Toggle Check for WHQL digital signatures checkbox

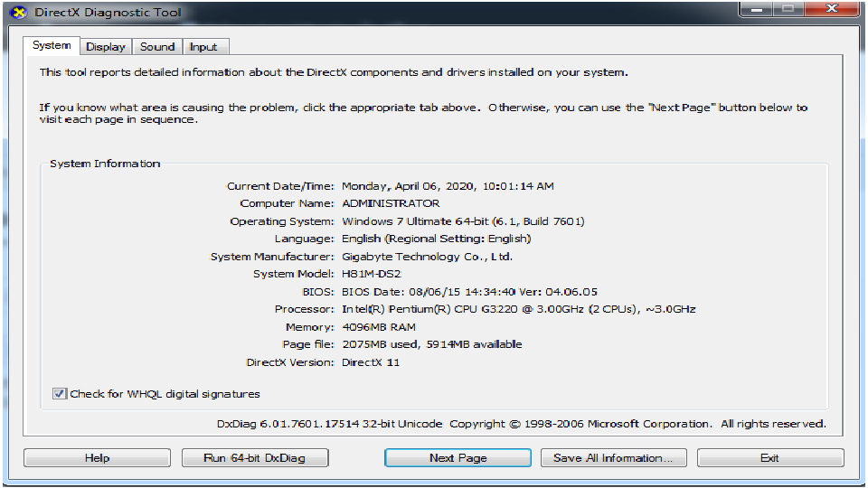pyautogui.click(x=60, y=393)
